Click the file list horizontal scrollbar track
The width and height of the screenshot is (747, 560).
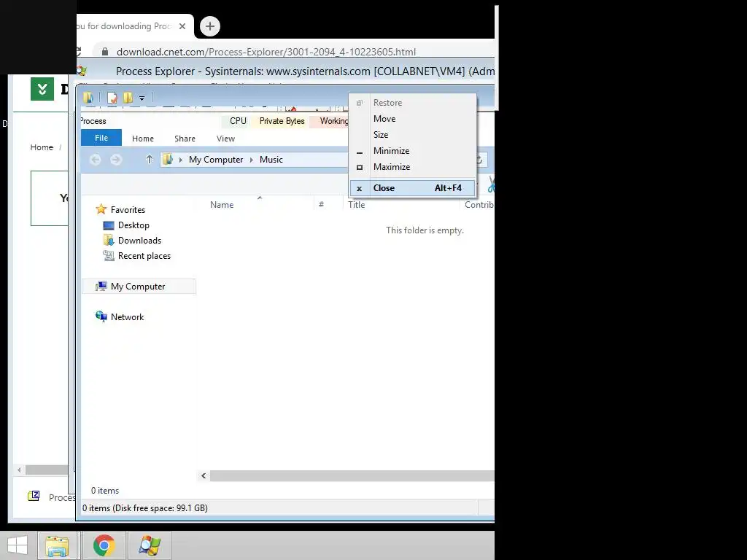(x=352, y=475)
